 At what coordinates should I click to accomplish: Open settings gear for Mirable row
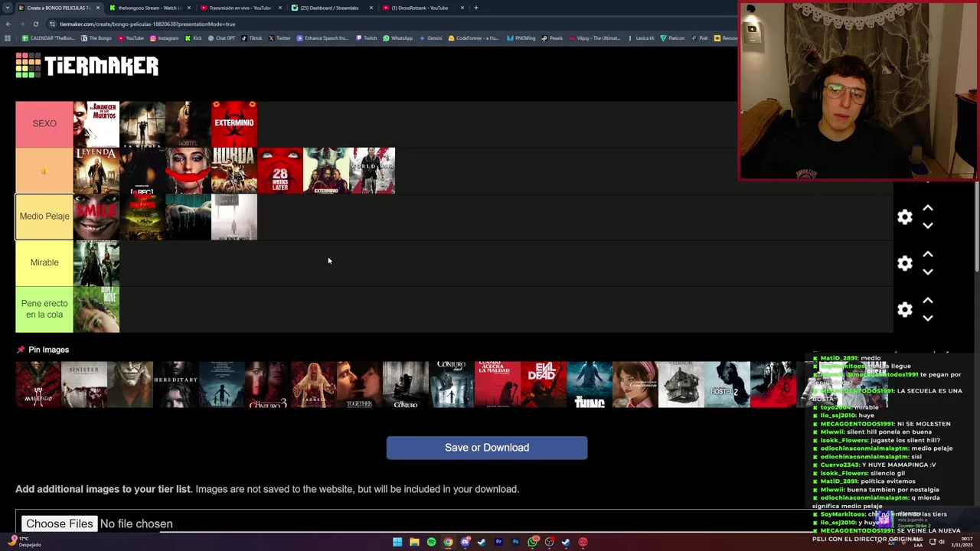click(905, 263)
